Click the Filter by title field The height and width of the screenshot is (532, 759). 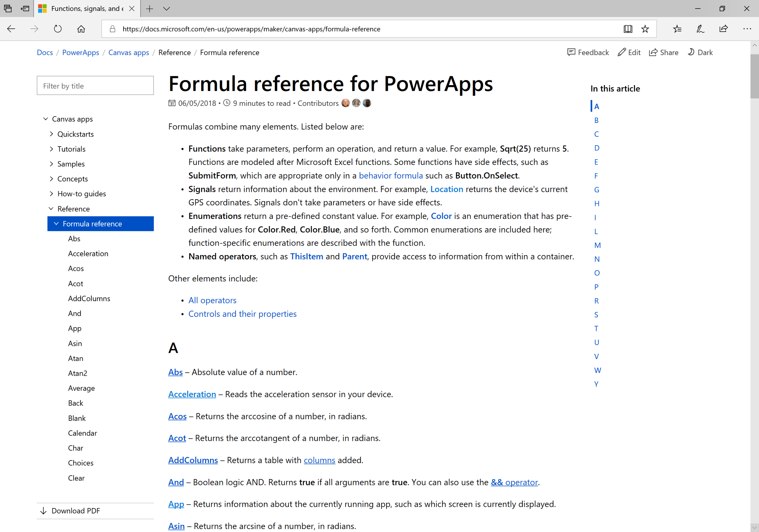point(95,86)
